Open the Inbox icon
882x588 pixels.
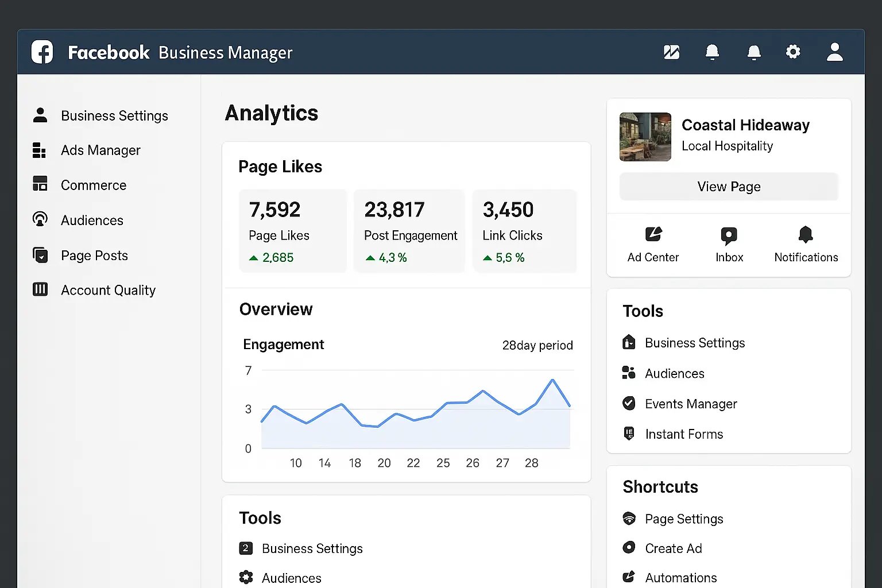pos(729,235)
